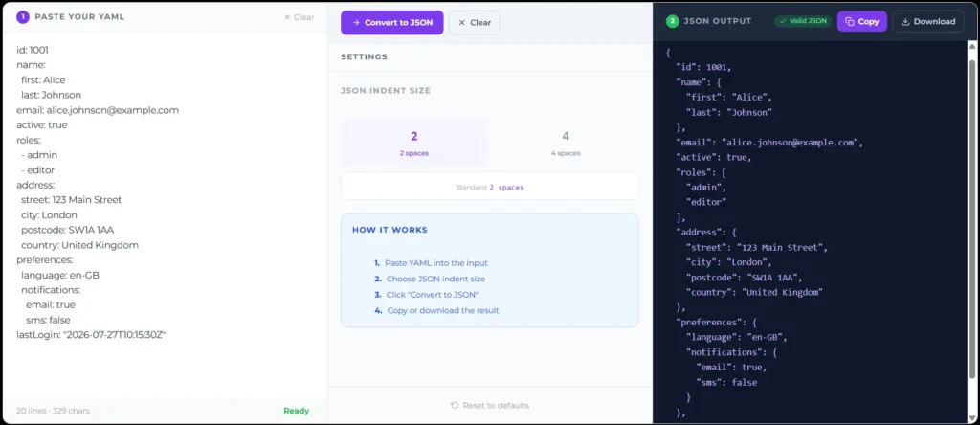Click the "id": 1001 JSON line
980x425 pixels.
703,68
